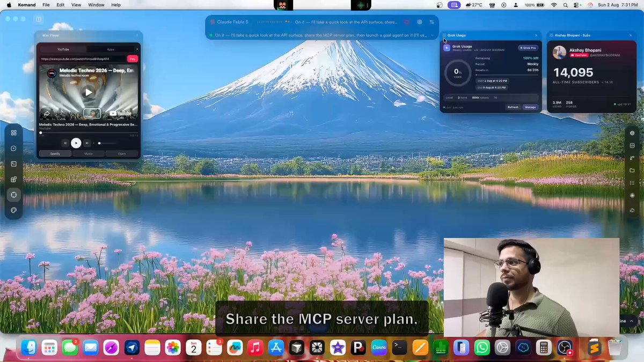Open the Music app in the Dock
The image size is (644, 362).
tap(255, 348)
